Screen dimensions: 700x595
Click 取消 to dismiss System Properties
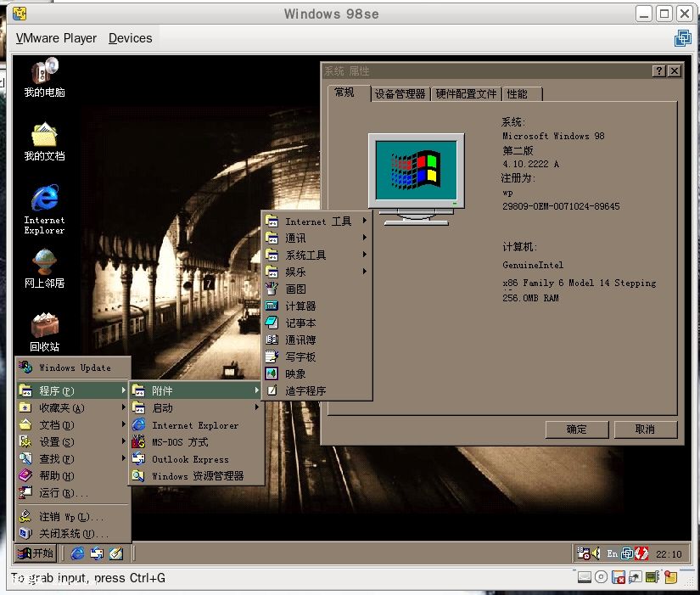pos(645,429)
